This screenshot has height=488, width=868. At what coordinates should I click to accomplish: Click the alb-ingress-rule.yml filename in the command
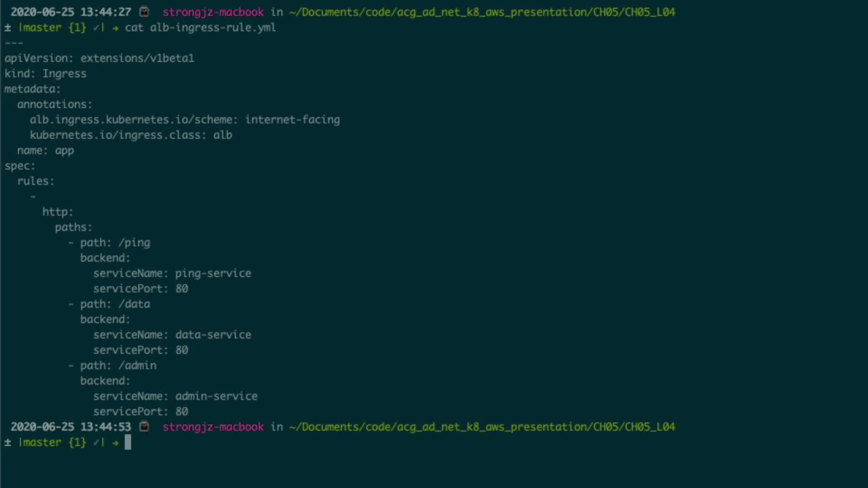[213, 28]
